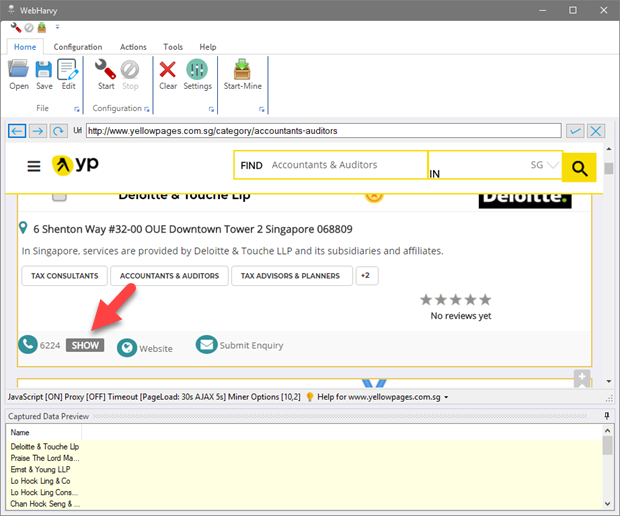Switch to the Configuration ribbon tab

coord(78,47)
